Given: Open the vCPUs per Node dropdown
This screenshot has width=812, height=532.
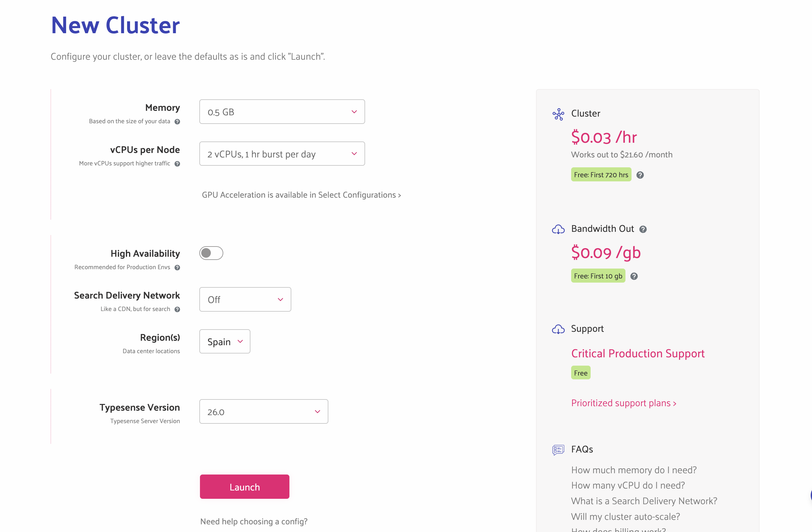Looking at the screenshot, I should (x=282, y=154).
